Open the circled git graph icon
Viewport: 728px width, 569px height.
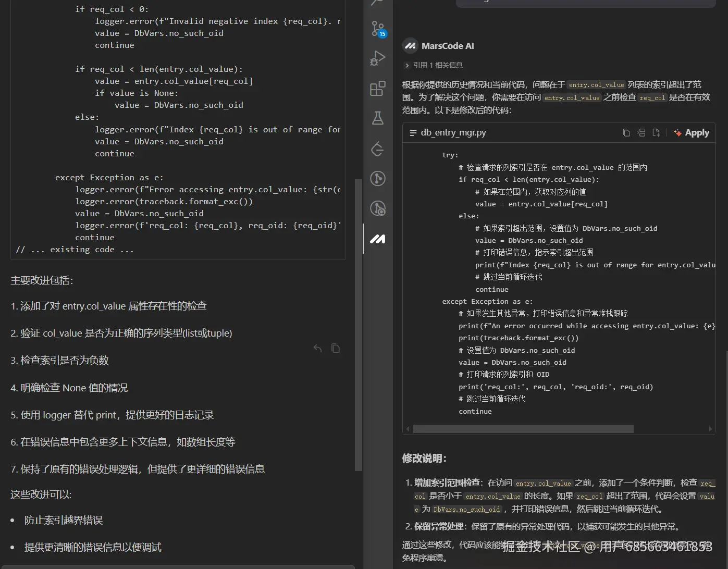click(378, 179)
